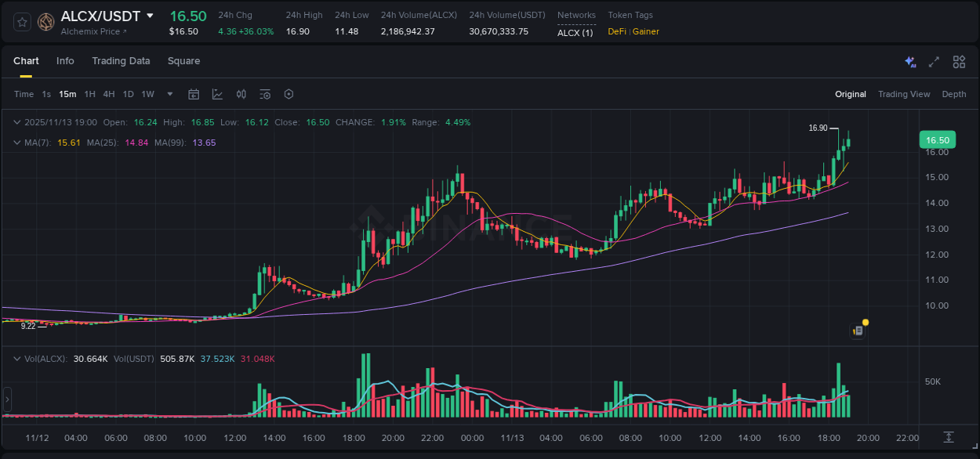Open chart settings via hexagon gear icon
980x459 pixels.
[289, 94]
